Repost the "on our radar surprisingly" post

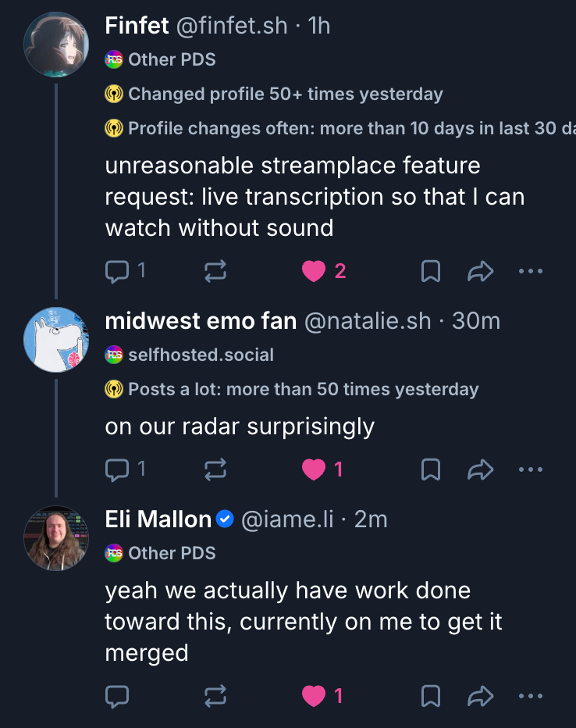click(215, 469)
